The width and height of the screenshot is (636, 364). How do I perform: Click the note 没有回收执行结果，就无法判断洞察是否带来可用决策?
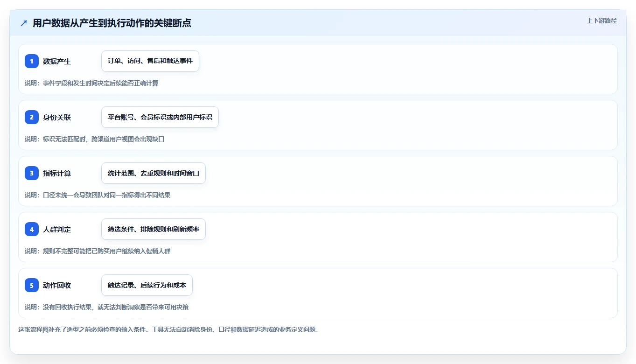click(116, 307)
